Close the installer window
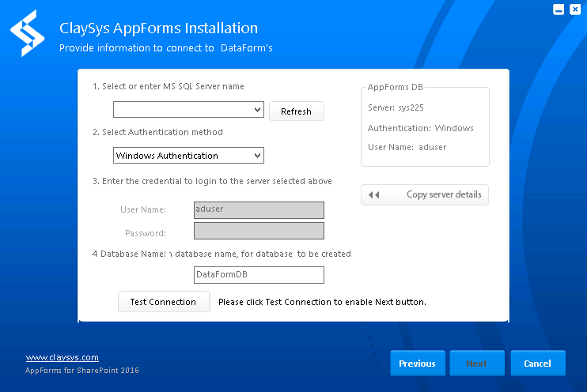587x392 pixels. tap(575, 9)
